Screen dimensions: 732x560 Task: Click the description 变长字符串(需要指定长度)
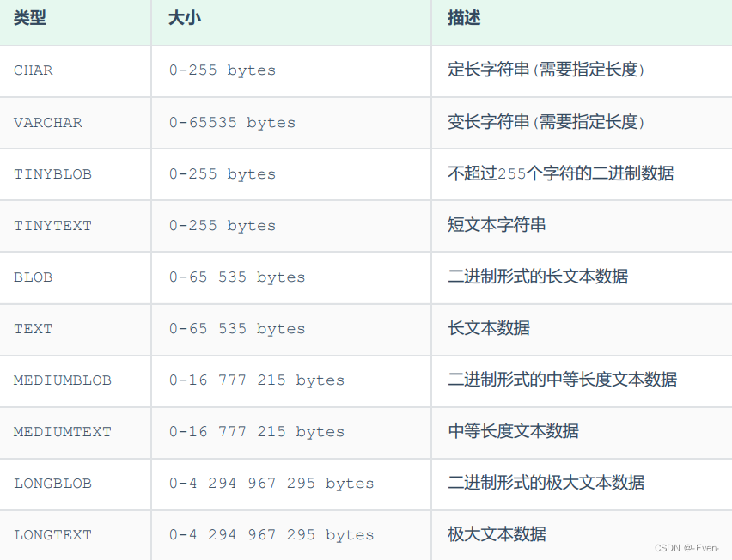pyautogui.click(x=546, y=122)
